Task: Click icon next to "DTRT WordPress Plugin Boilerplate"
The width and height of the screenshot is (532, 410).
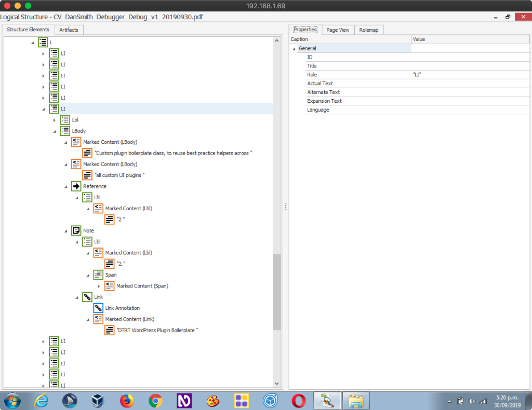Action: [110, 330]
